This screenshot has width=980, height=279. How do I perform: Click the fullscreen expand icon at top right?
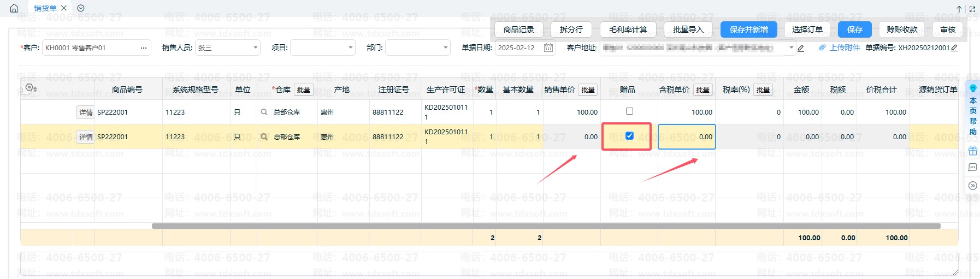pos(972,9)
